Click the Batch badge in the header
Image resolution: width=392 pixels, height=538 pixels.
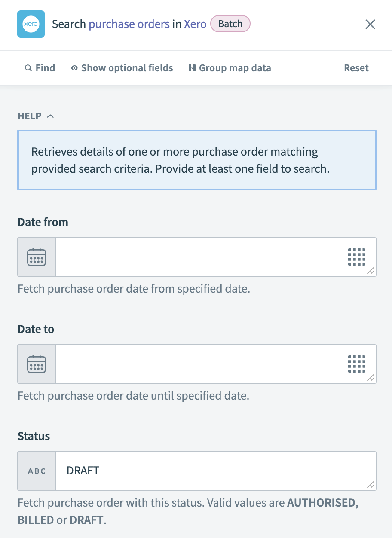230,24
